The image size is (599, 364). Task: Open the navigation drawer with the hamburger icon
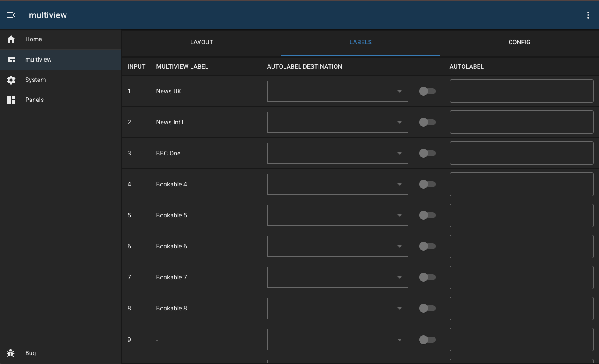pyautogui.click(x=11, y=15)
